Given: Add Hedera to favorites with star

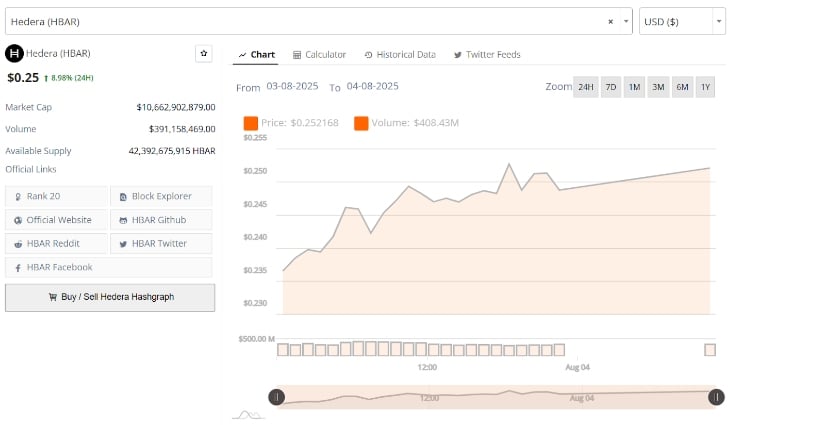Looking at the screenshot, I should click(x=204, y=53).
